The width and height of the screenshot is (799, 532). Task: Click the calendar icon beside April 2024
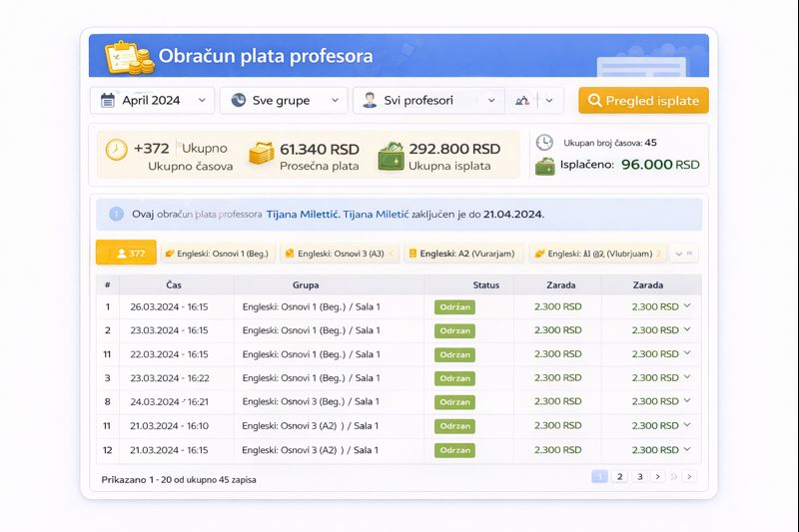point(108,100)
